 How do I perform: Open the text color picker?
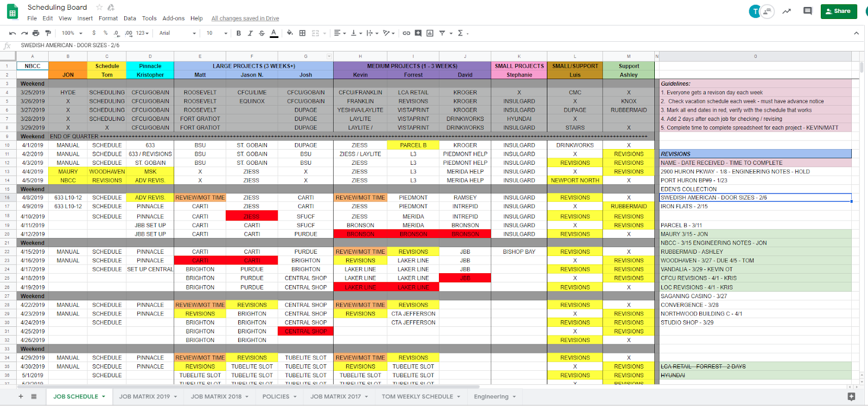[274, 33]
